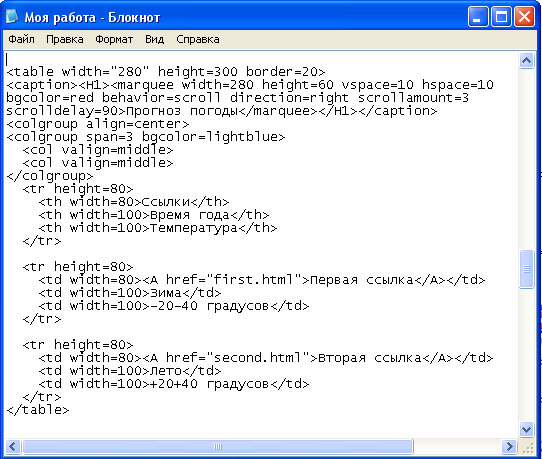This screenshot has height=459, width=542.
Task: Click the line starting <caption><H1><marquee
Action: point(250,85)
